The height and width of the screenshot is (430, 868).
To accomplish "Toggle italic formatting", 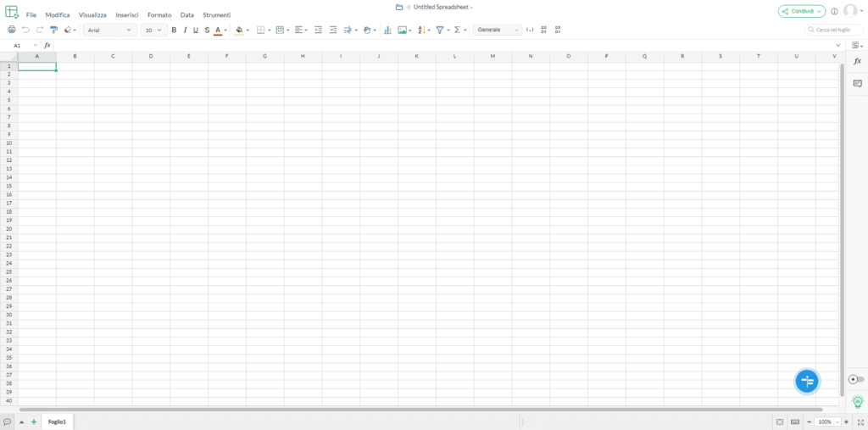I will coord(185,30).
